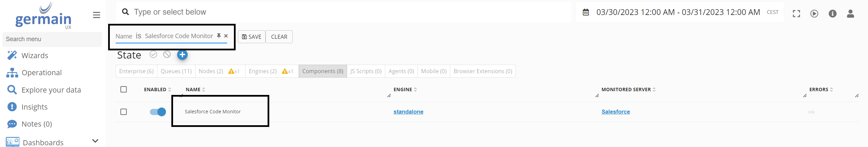Click the date range picker field
This screenshot has width=868, height=147.
678,12
